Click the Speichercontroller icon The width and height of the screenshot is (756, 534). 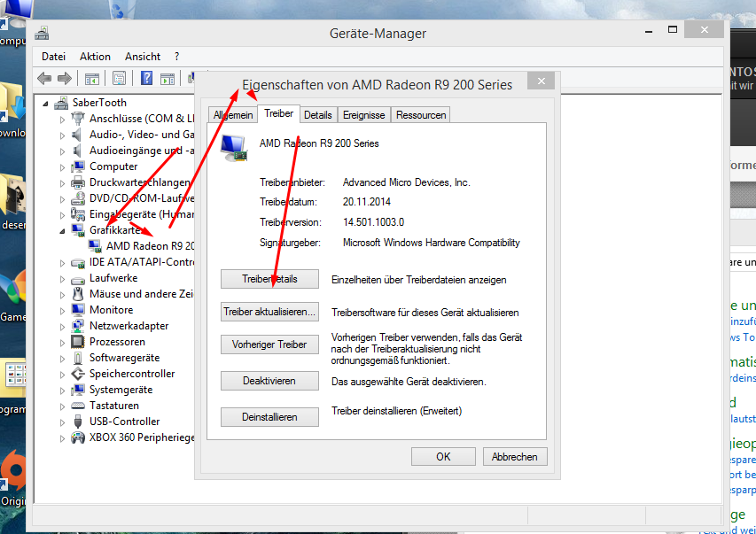coord(78,374)
